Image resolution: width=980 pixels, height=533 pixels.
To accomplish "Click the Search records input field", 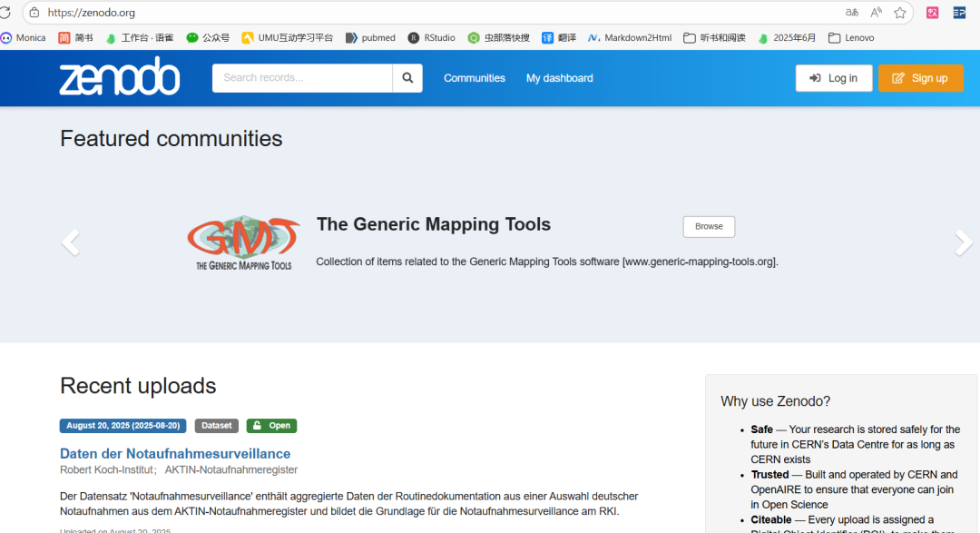I will (302, 78).
